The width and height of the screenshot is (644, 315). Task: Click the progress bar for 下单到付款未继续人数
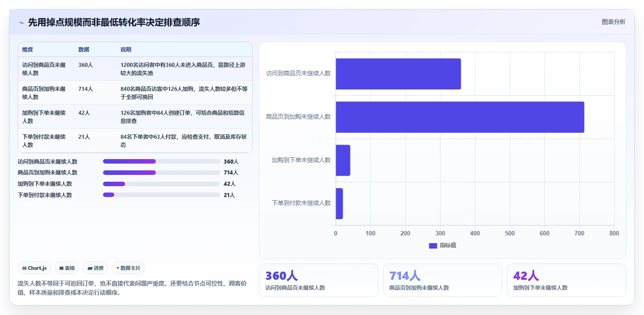coord(161,195)
